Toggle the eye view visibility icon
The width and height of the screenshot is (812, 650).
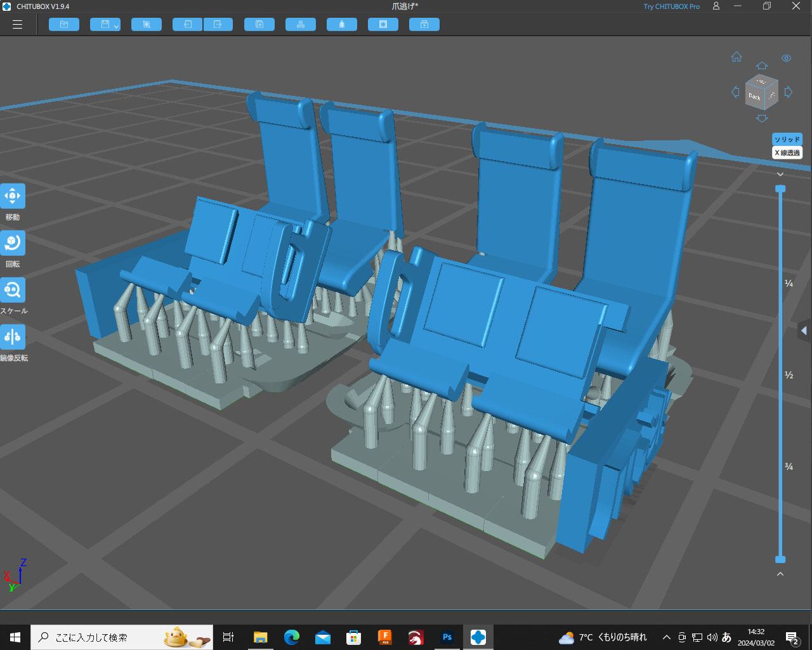coord(786,58)
